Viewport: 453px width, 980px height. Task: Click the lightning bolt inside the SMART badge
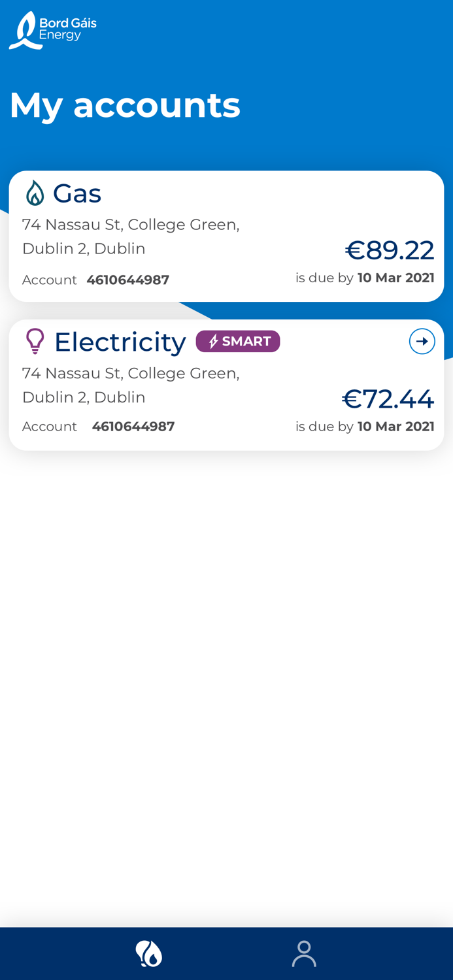[x=214, y=340]
